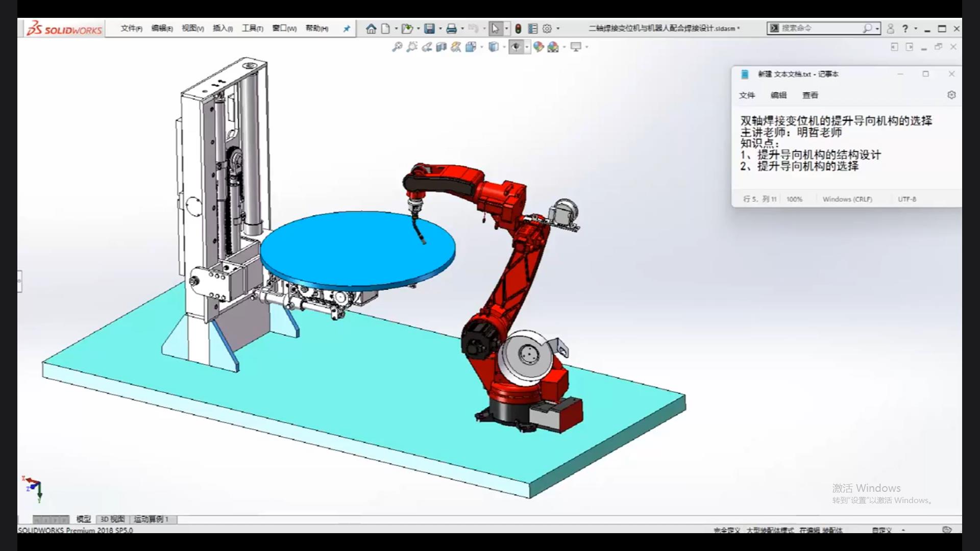
Task: Open the View Settings monitor icon
Action: click(576, 47)
